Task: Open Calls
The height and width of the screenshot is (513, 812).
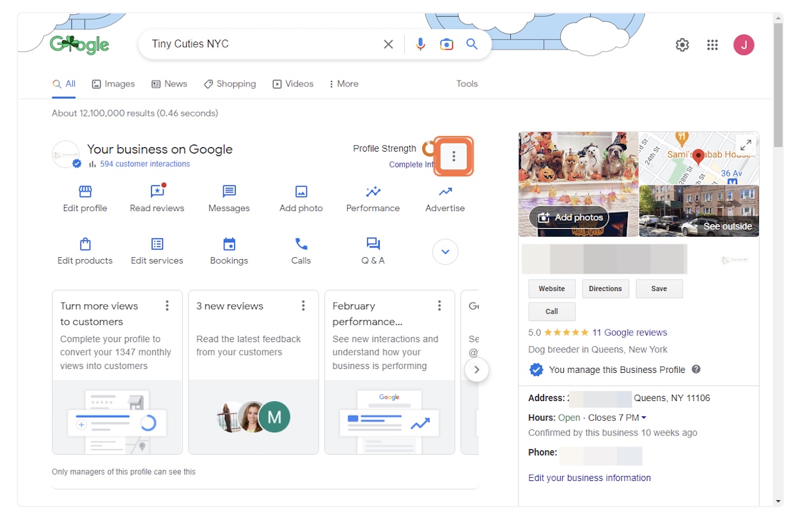Action: (301, 251)
